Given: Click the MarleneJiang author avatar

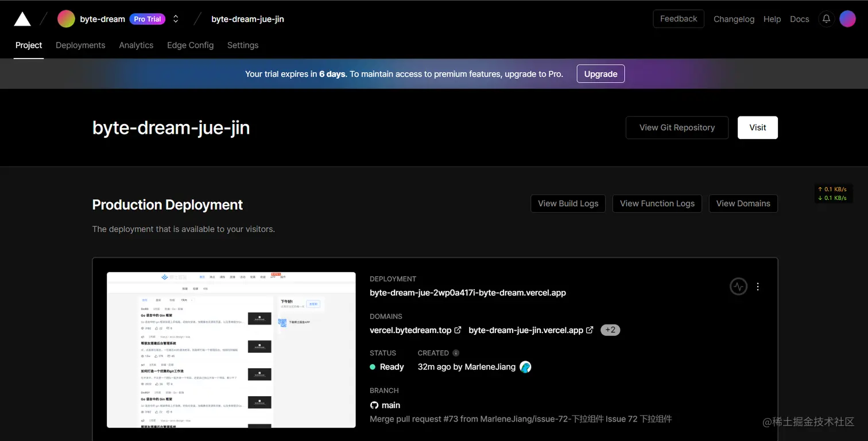Looking at the screenshot, I should pyautogui.click(x=525, y=367).
